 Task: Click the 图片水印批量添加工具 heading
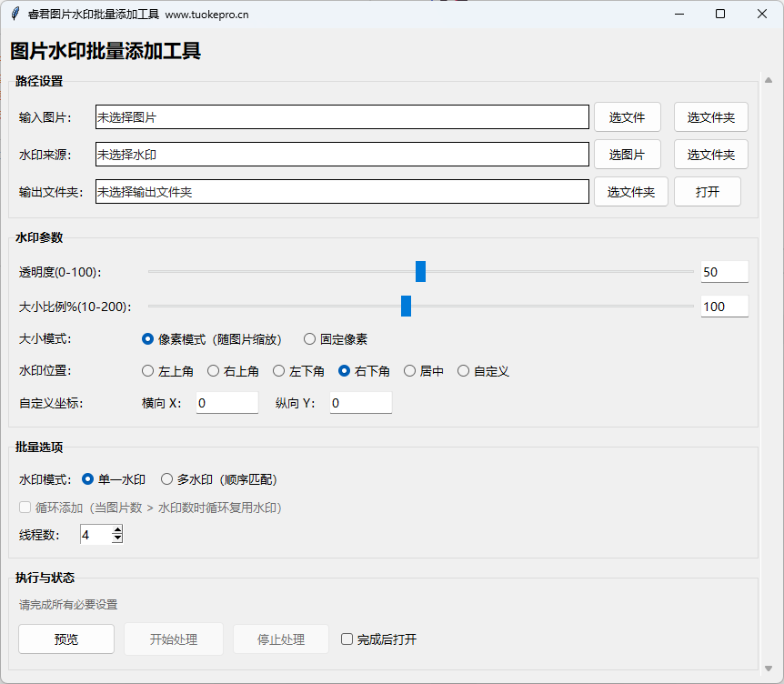[x=106, y=51]
